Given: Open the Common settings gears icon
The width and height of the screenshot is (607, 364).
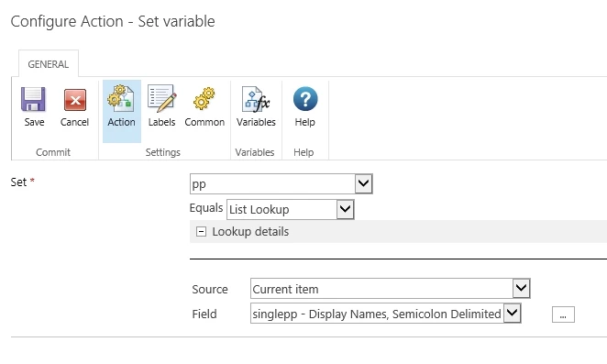Looking at the screenshot, I should point(204,98).
